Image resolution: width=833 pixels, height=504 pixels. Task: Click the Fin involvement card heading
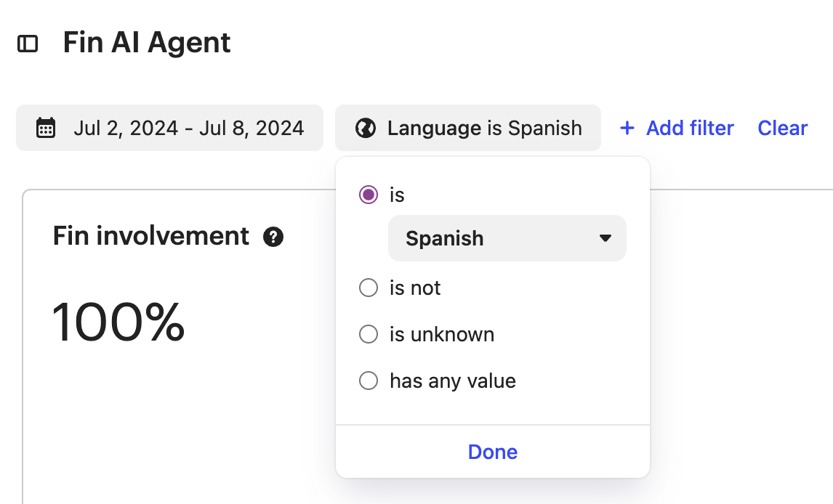151,236
